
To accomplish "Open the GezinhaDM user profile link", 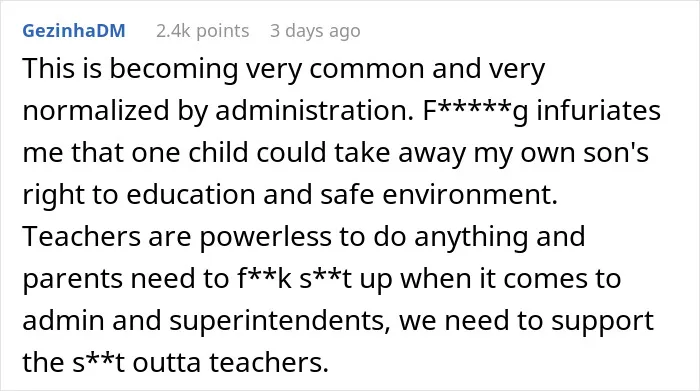I will (74, 31).
